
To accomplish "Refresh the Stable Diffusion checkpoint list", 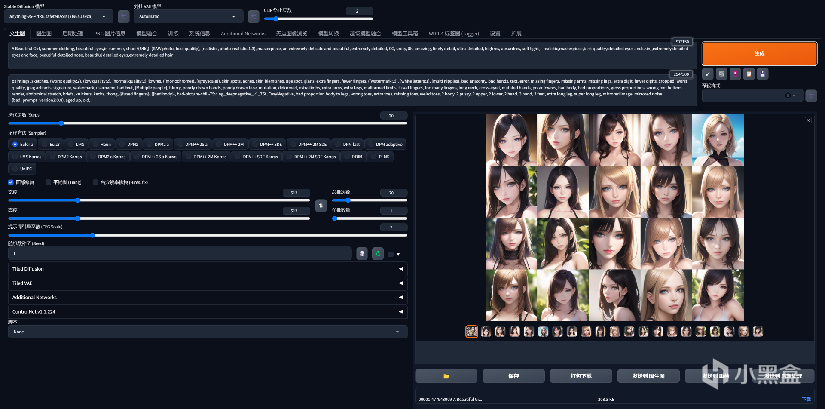I will (x=124, y=16).
